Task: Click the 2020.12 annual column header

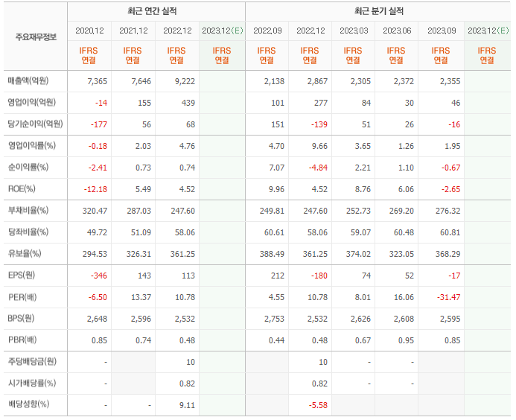Action: pyautogui.click(x=89, y=31)
